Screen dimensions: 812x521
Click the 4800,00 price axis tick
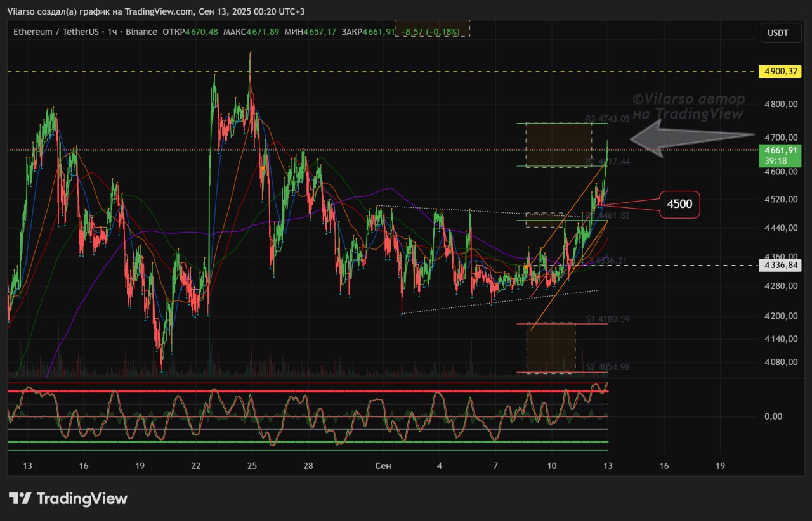coord(780,104)
